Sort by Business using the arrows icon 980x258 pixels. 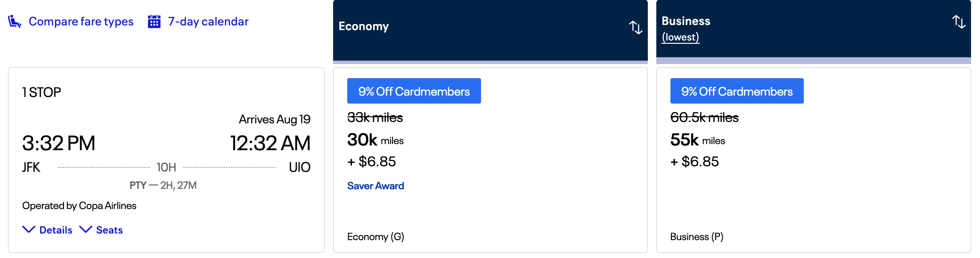click(958, 22)
